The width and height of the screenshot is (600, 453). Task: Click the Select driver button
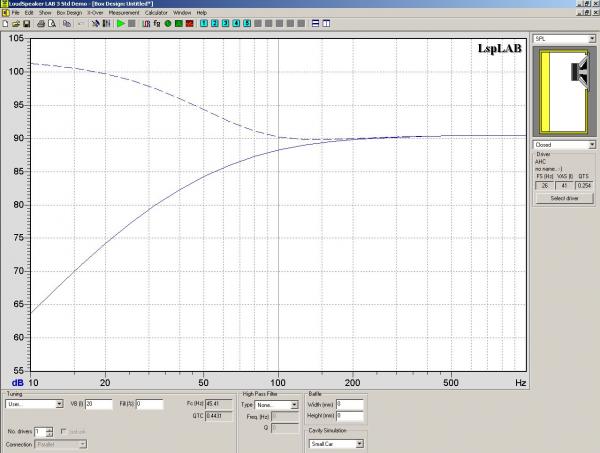click(x=564, y=199)
